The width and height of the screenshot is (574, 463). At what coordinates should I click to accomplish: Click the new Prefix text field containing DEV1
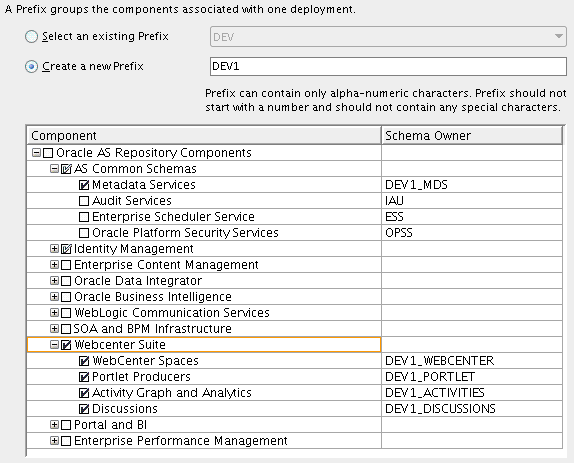pos(388,66)
